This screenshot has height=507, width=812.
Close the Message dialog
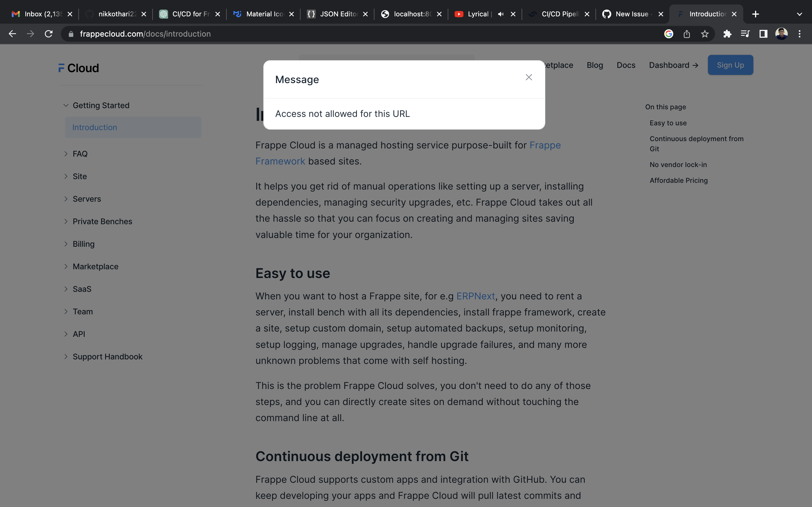(x=528, y=77)
